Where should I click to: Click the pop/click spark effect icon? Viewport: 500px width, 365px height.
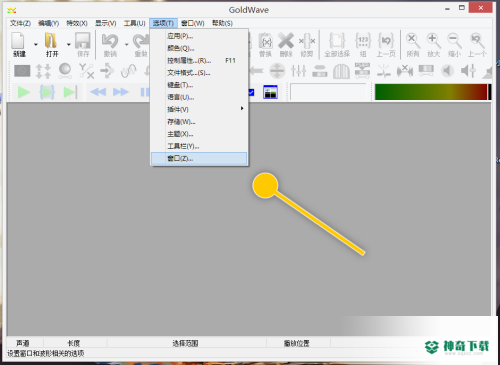click(384, 71)
